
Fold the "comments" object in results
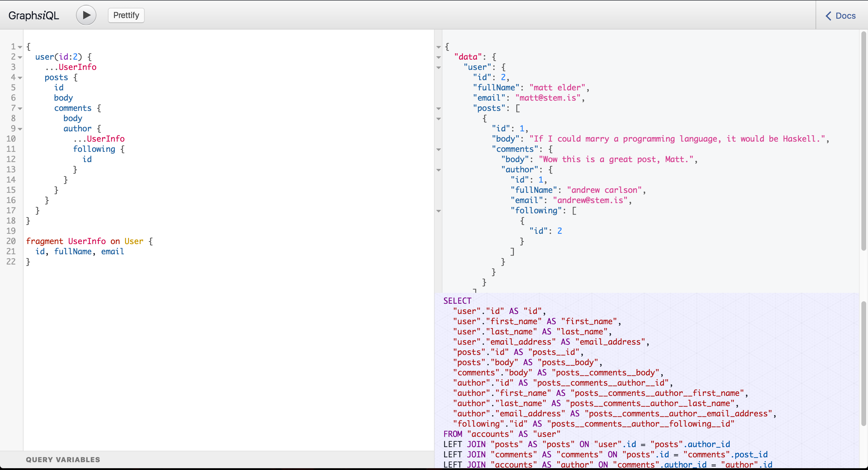(x=439, y=150)
